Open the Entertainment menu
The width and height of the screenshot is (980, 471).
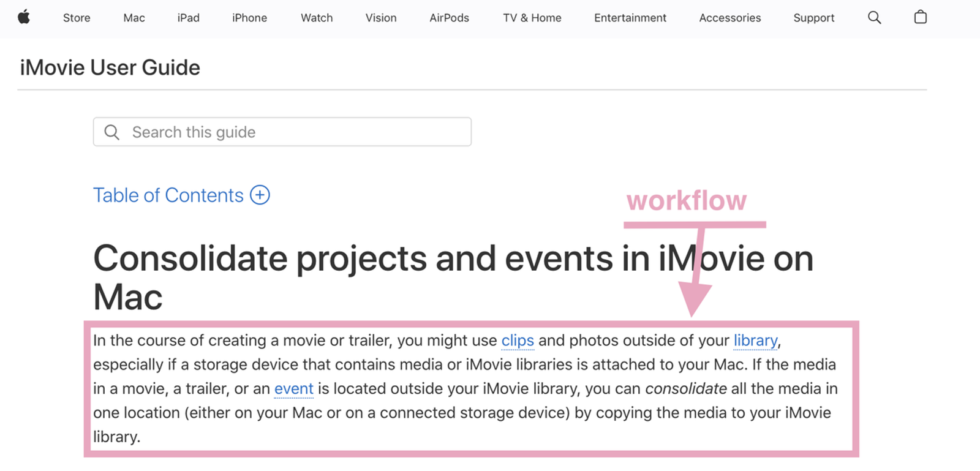coord(630,18)
